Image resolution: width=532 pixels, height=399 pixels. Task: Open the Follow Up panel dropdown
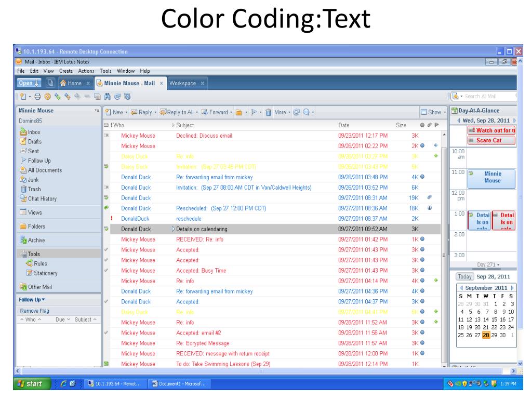click(x=44, y=300)
